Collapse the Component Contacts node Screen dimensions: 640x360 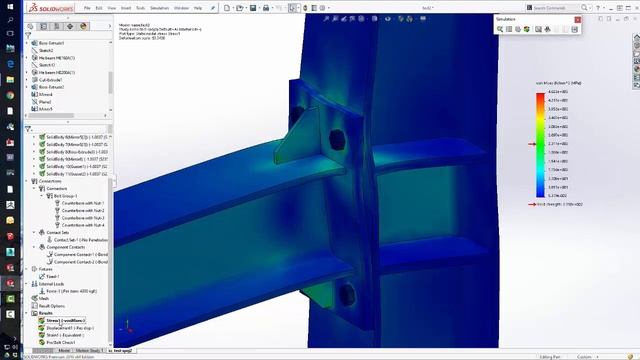click(35, 247)
